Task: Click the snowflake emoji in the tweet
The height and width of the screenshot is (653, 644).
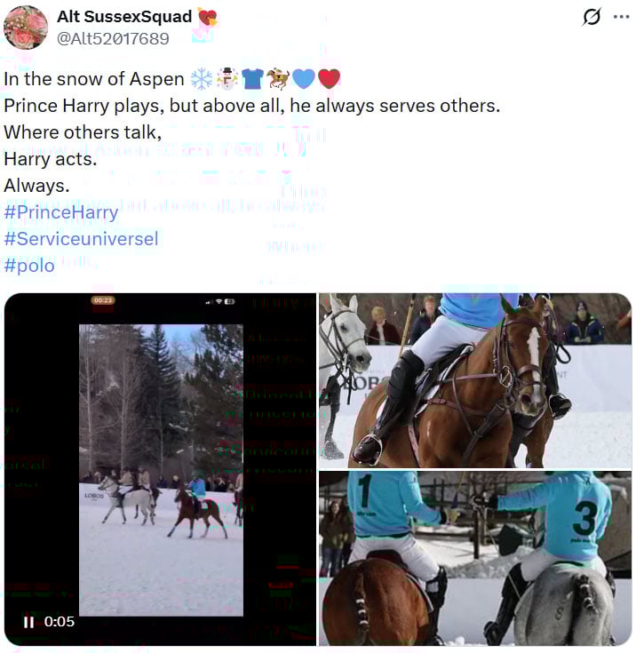Action: click(202, 79)
